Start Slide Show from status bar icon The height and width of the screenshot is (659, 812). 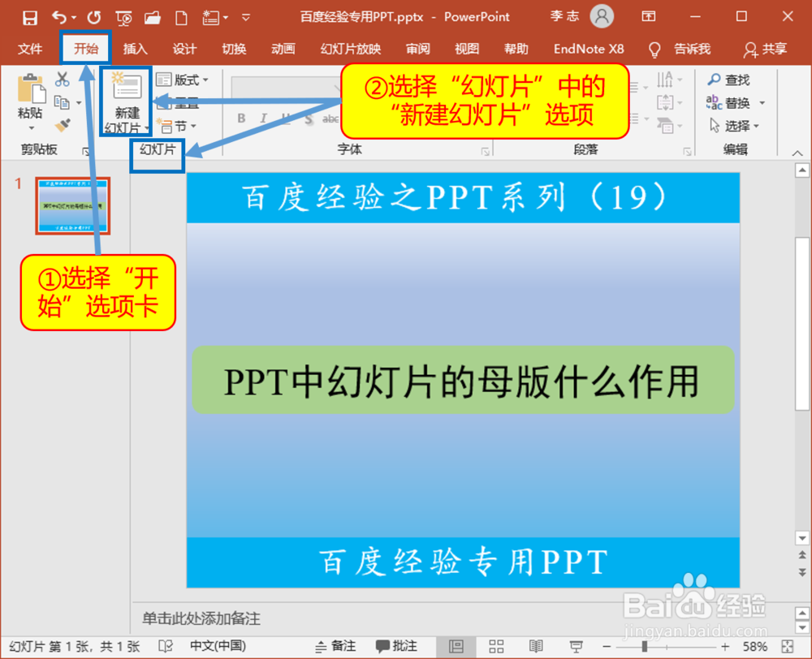click(576, 646)
